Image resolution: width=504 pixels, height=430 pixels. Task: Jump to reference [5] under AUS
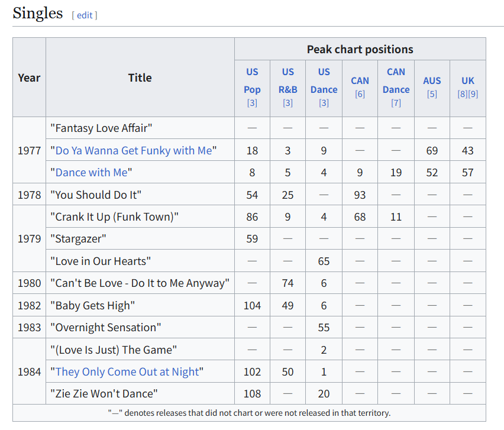click(432, 94)
